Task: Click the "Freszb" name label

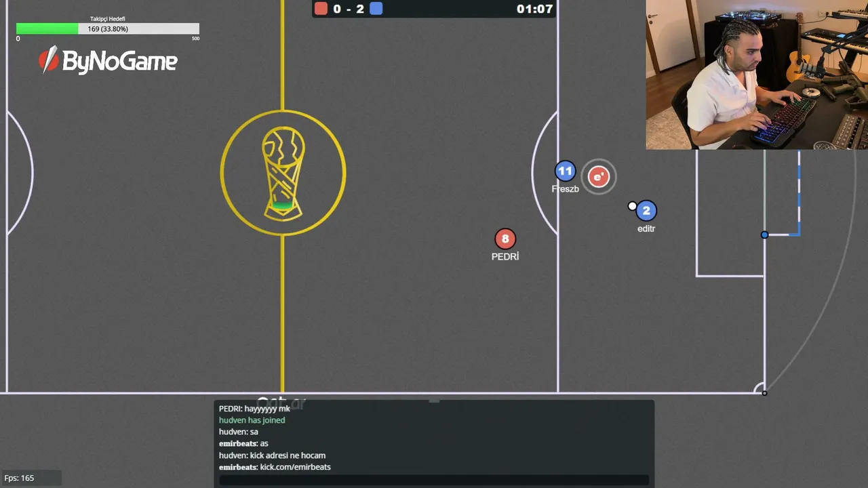Action: point(565,189)
